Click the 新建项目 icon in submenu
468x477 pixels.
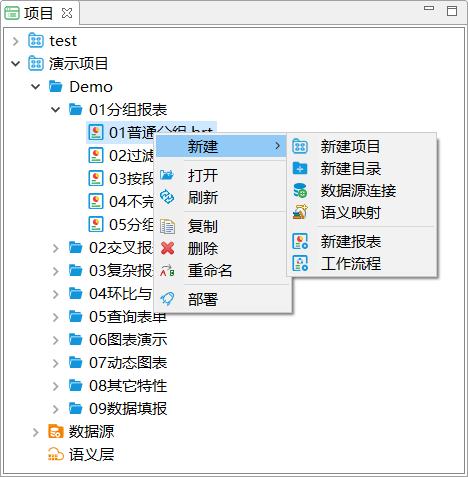coord(300,146)
